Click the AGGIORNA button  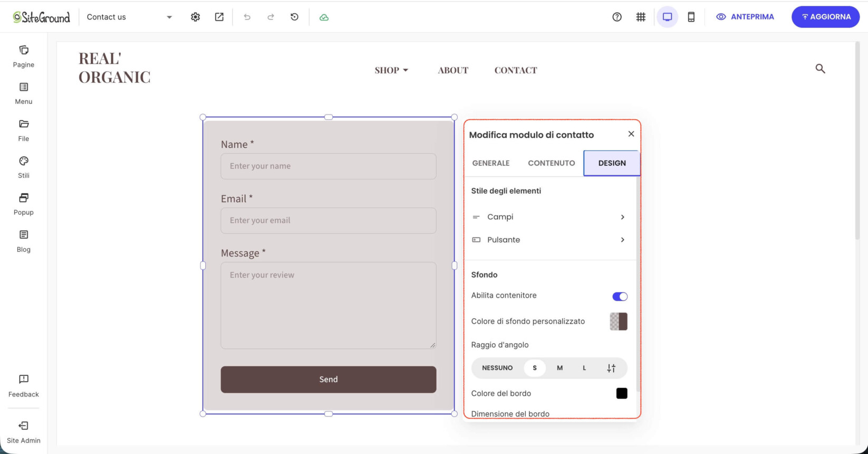pos(826,17)
